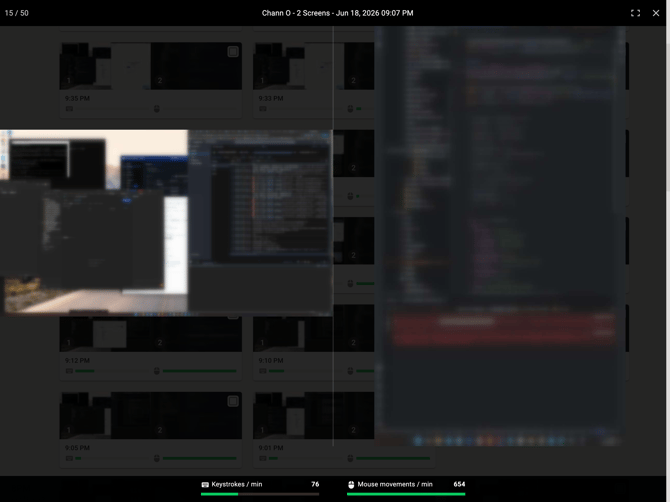Click the Keystrokes / min progress bar
Screen dimensions: 670x502
tap(260, 494)
